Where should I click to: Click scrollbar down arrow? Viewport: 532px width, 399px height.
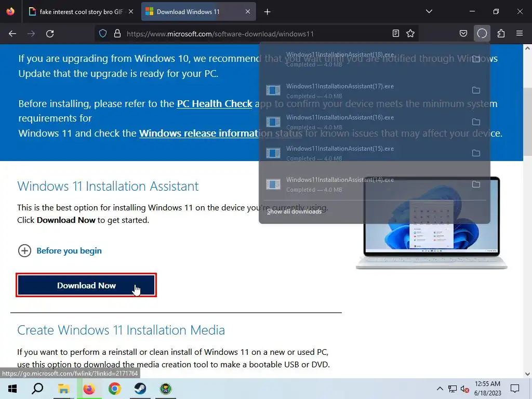pyautogui.click(x=527, y=374)
